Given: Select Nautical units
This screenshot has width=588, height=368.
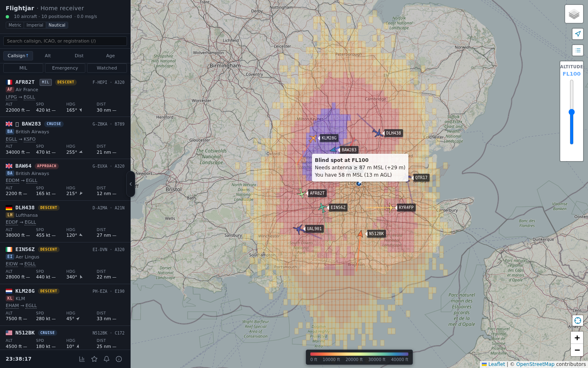Looking at the screenshot, I should point(57,25).
